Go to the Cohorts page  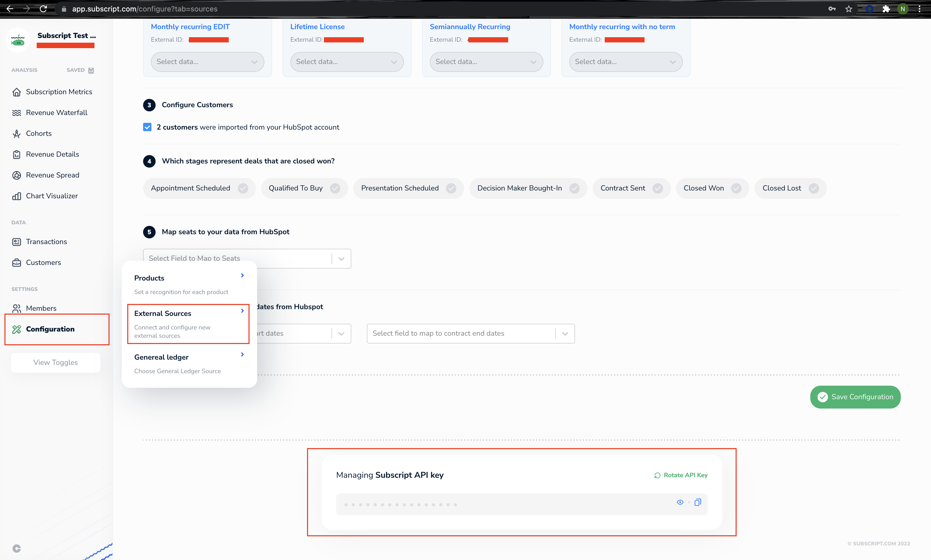39,133
